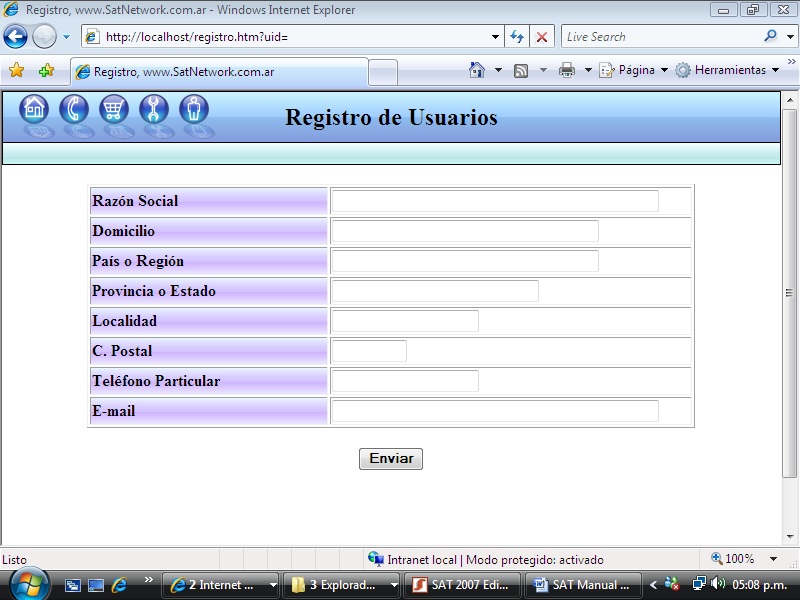Click the telephone icon in page header
This screenshot has height=600, width=800.
74,109
